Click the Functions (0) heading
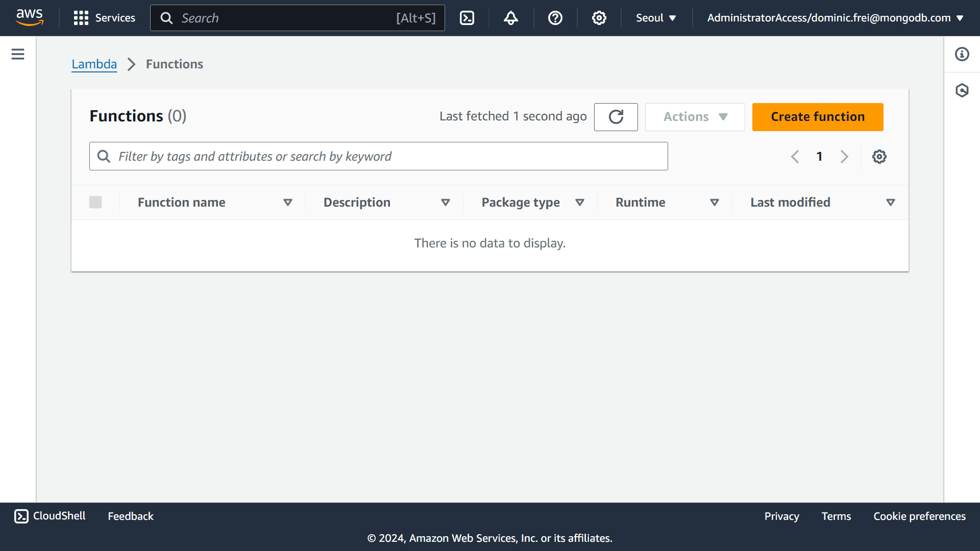 (138, 116)
